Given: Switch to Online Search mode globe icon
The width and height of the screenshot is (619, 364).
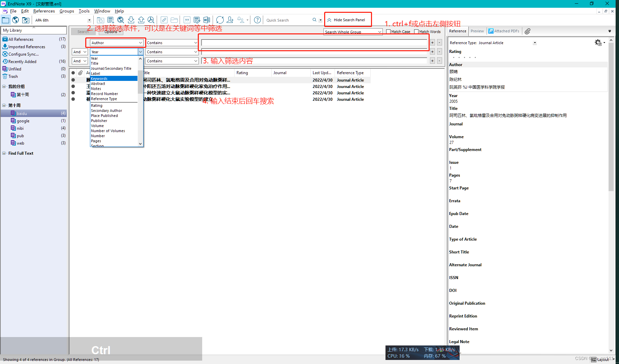Looking at the screenshot, I should [16, 20].
